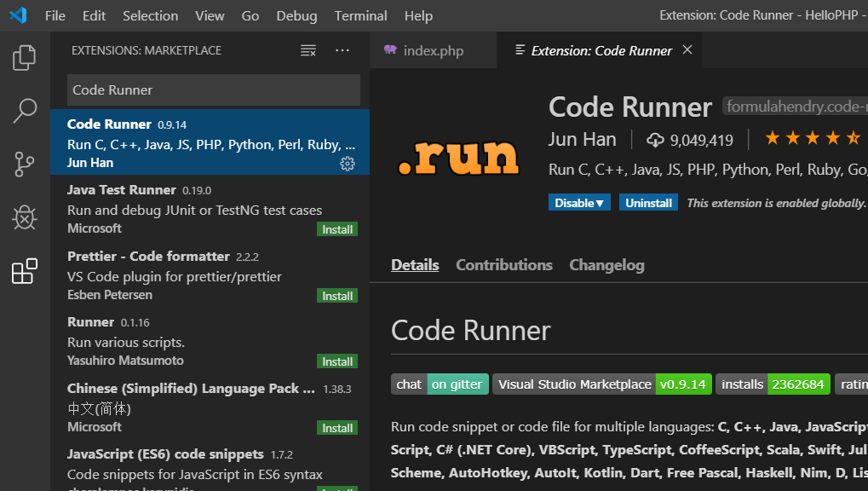The image size is (868, 491).
Task: Open the Go menu
Action: [250, 15]
